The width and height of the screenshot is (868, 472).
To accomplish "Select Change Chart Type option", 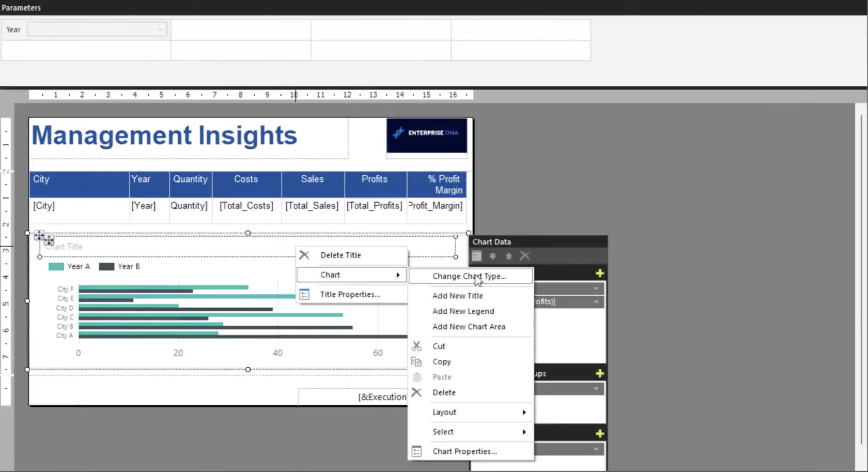I will (470, 276).
